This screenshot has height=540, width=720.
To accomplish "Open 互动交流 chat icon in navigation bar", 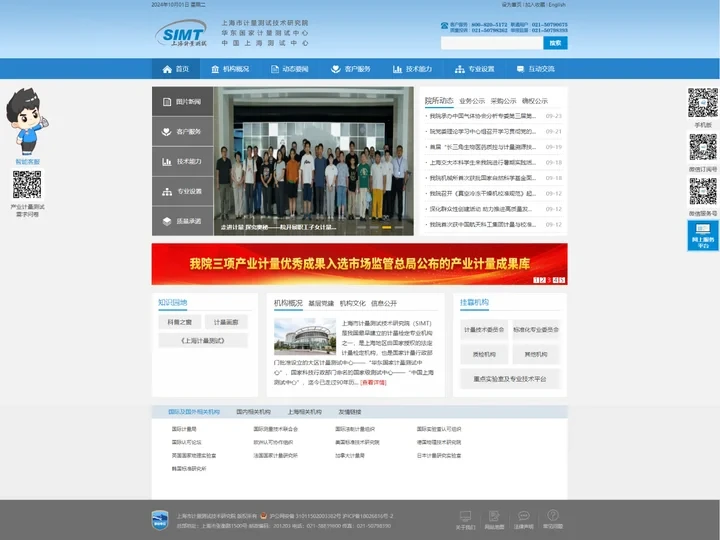I will click(520, 69).
